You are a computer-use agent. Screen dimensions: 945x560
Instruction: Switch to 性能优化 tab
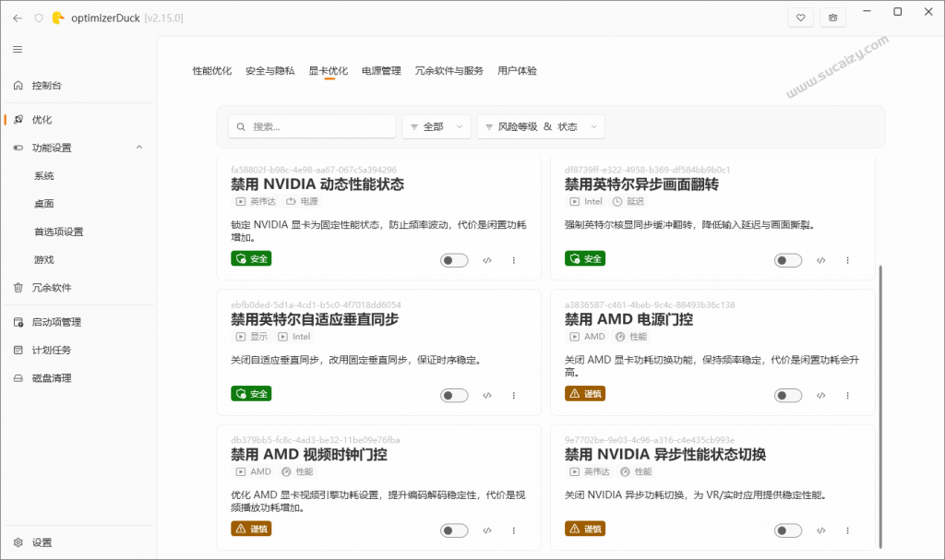212,70
